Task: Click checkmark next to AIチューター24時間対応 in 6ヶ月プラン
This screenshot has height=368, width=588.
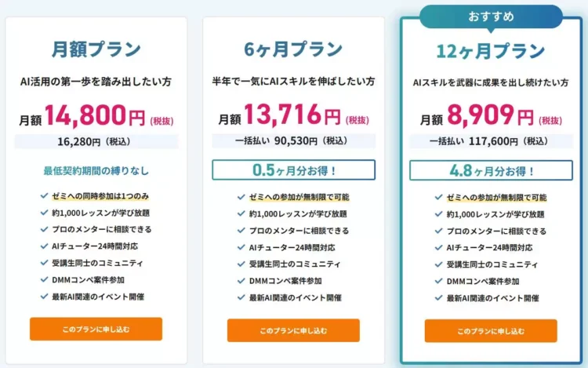Action: 241,247
